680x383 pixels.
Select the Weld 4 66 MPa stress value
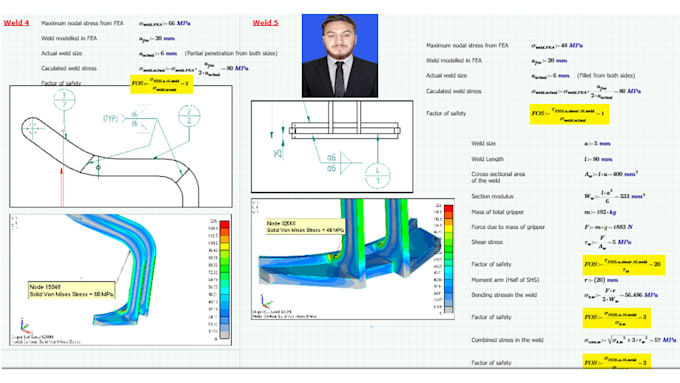[x=164, y=23]
